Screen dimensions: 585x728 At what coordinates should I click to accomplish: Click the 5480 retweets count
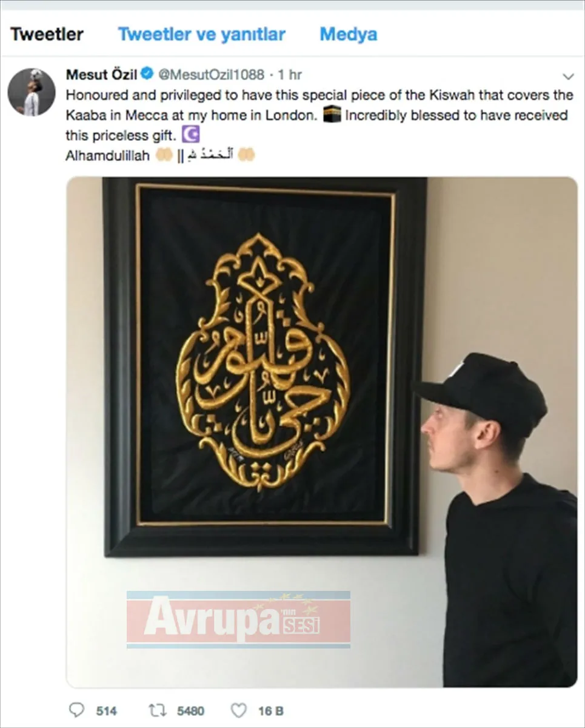pos(189,710)
